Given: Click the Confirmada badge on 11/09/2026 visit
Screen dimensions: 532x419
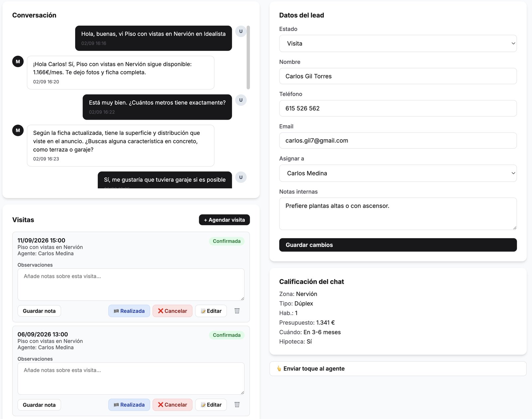Looking at the screenshot, I should [x=226, y=241].
